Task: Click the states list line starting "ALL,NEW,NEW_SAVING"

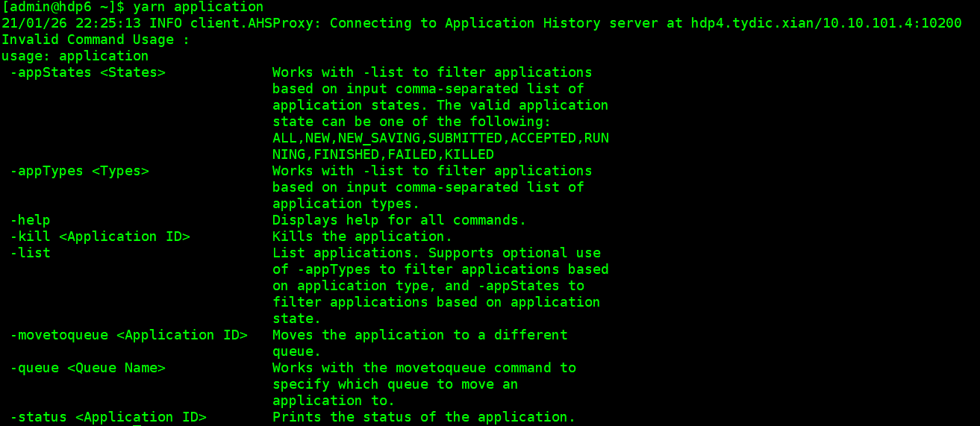Action: point(440,138)
